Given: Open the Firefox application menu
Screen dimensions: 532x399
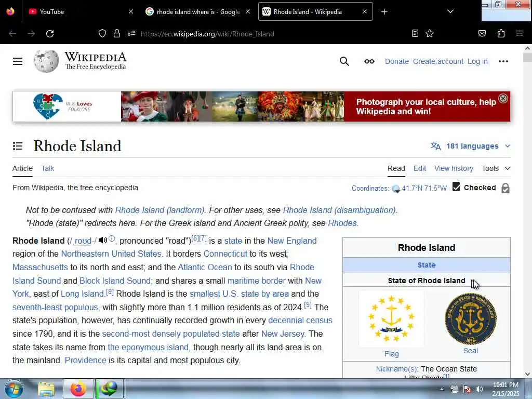Looking at the screenshot, I should tap(519, 33).
